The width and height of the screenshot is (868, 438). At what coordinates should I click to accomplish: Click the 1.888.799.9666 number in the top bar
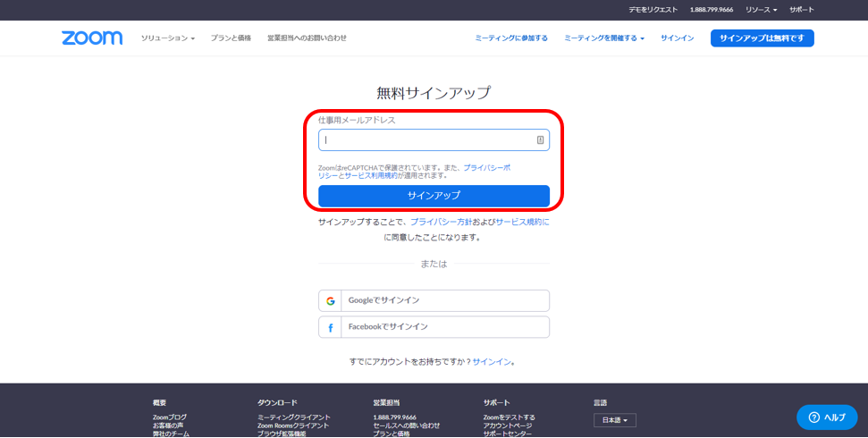(712, 10)
